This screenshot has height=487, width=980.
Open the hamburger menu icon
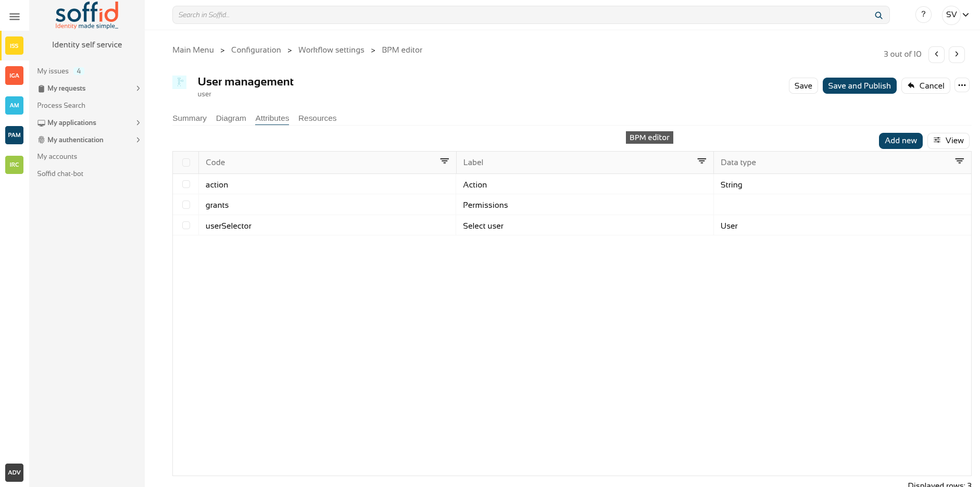15,17
